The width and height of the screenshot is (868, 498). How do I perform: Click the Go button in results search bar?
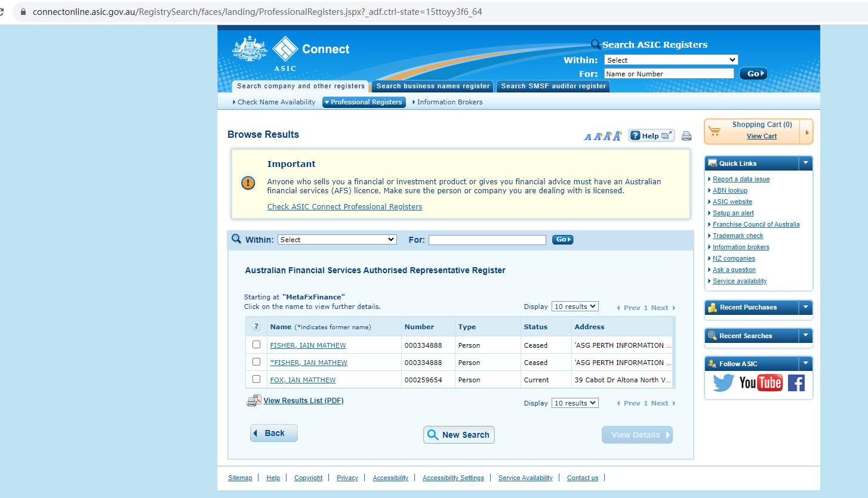(562, 240)
